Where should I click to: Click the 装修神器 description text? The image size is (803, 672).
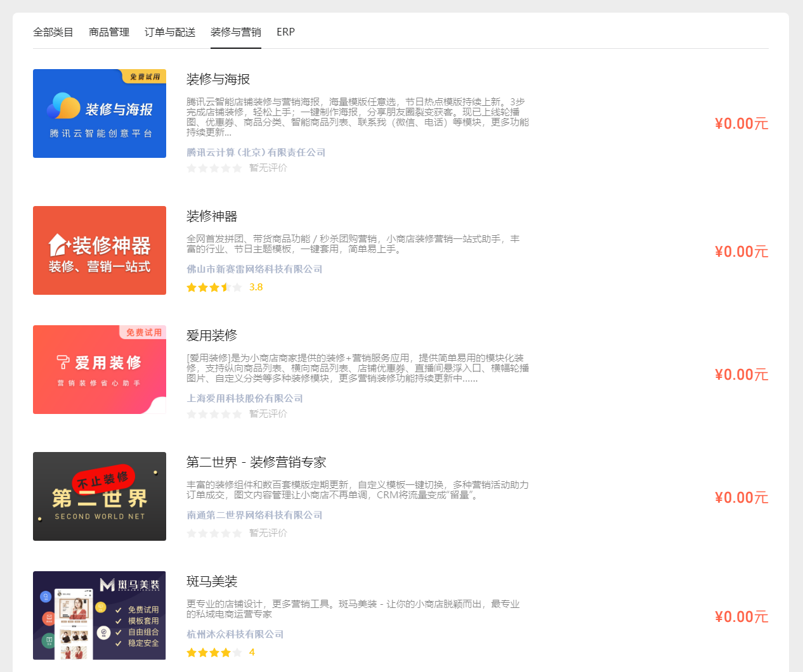353,244
